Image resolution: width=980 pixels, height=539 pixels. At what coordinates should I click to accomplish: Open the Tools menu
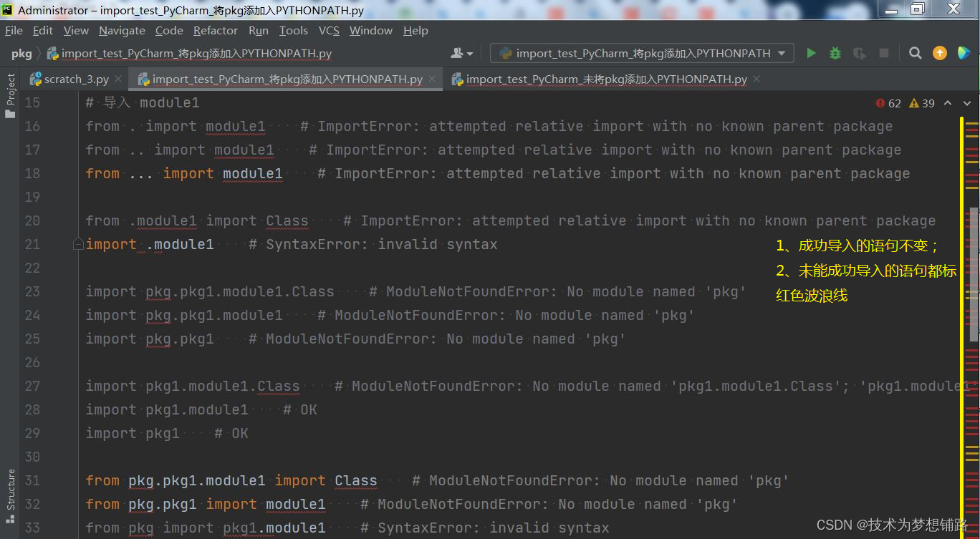tap(293, 30)
